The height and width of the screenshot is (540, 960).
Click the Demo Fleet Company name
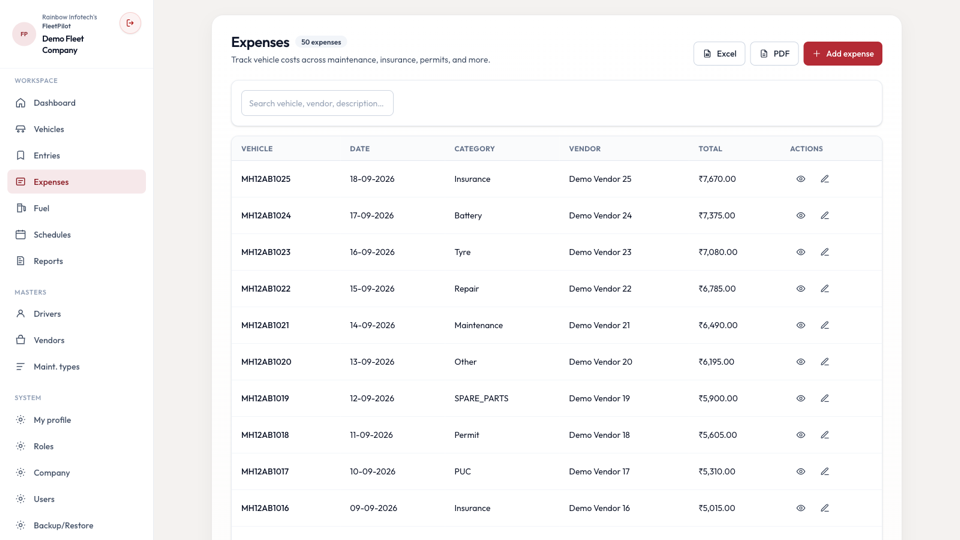[x=63, y=44]
